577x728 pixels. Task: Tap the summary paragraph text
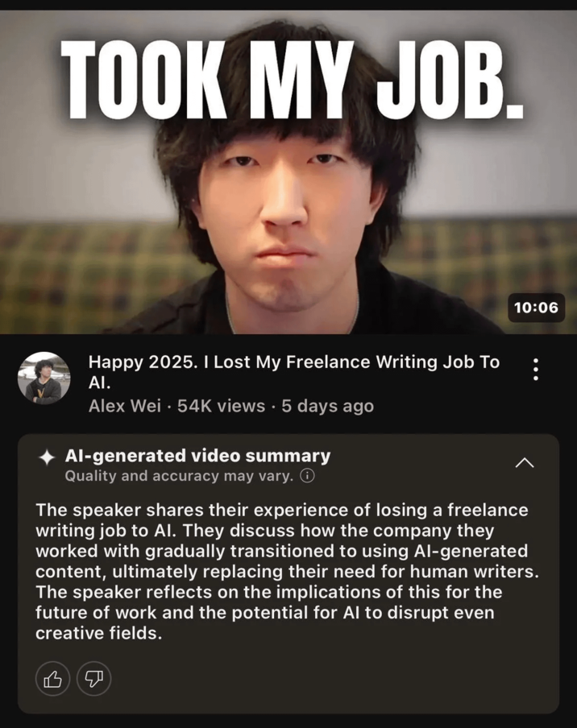pos(287,572)
